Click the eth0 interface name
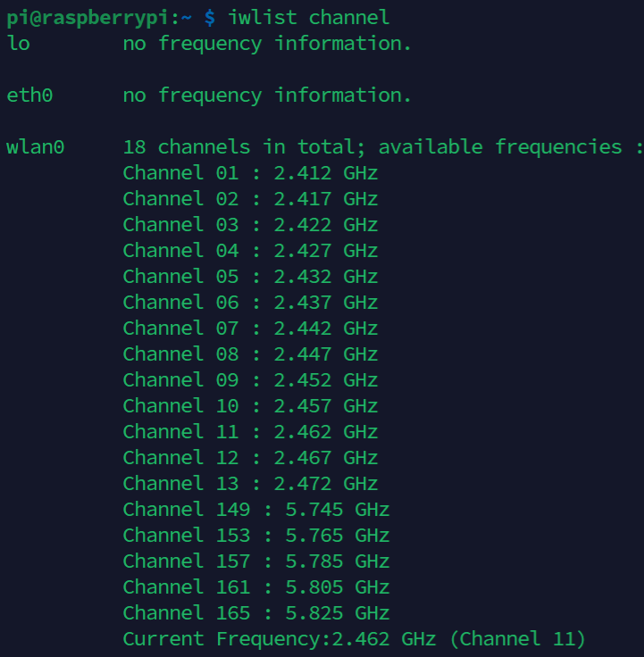 (29, 96)
